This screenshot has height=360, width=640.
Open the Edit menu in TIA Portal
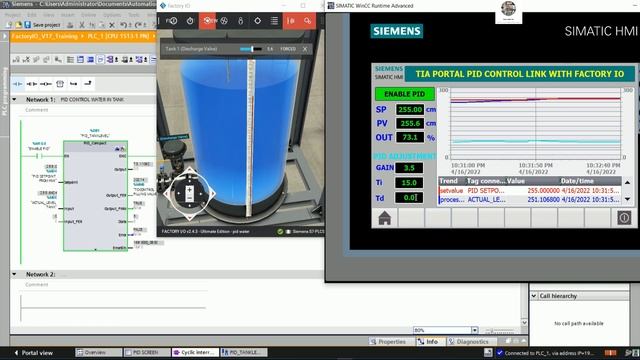click(x=32, y=15)
